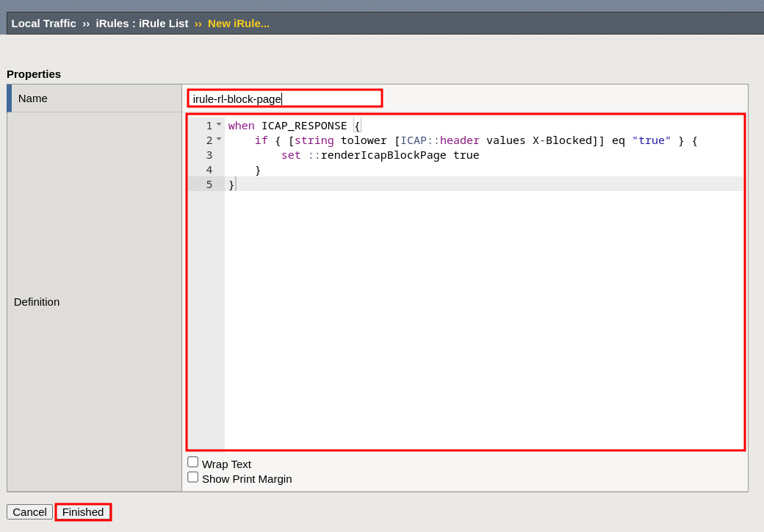
Task: Click Finished to save the iRule
Action: pyautogui.click(x=83, y=512)
